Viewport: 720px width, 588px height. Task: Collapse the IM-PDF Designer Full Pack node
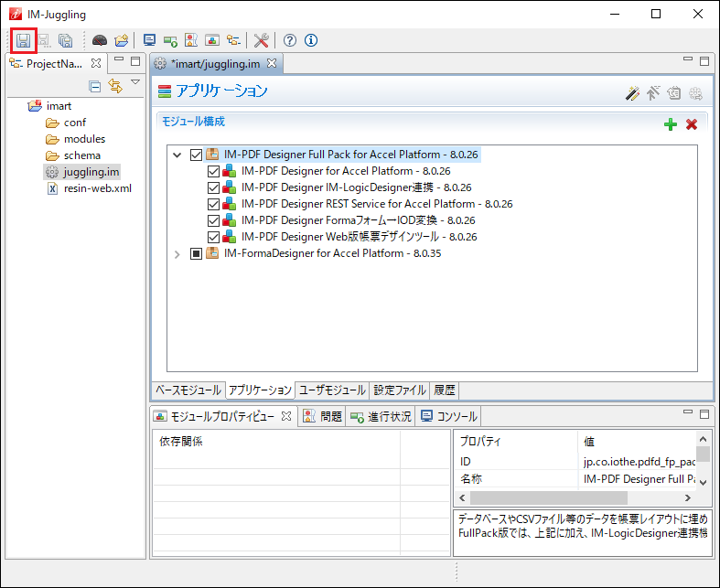click(x=177, y=155)
